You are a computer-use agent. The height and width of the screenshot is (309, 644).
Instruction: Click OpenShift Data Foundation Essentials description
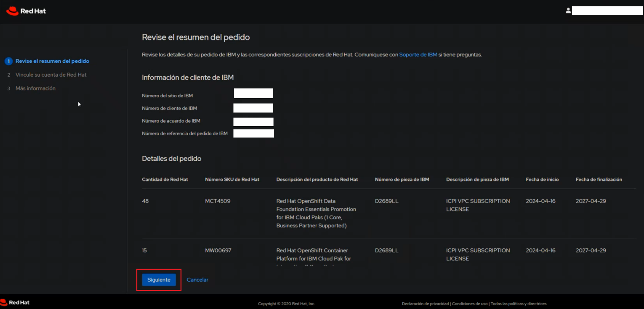[x=316, y=213]
